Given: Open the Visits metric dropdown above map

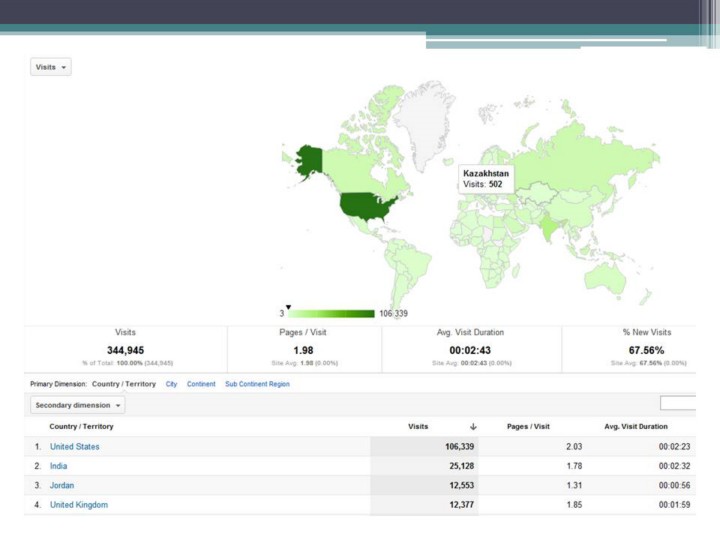Looking at the screenshot, I should tap(51, 67).
